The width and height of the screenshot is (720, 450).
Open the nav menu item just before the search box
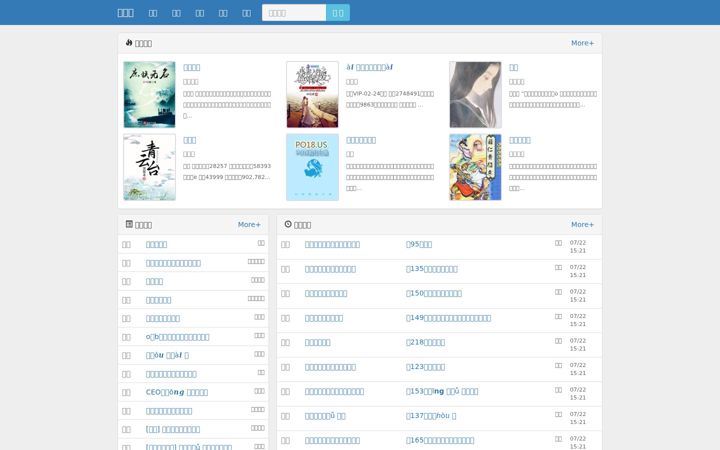coord(247,13)
